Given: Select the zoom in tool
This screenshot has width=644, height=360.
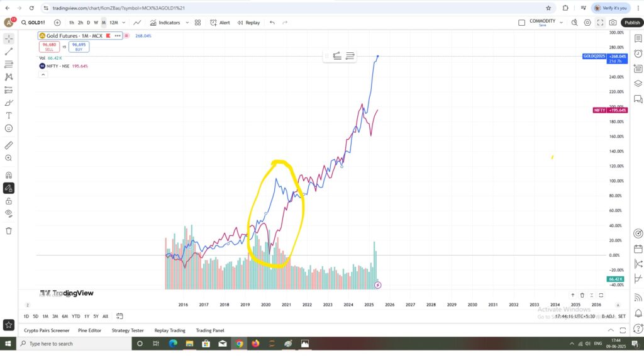Looking at the screenshot, I should click(9, 158).
